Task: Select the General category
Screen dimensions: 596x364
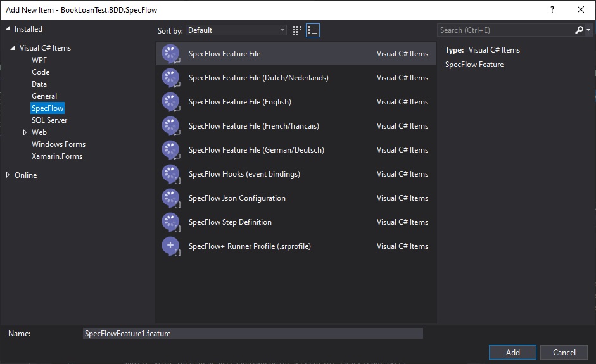Action: [x=44, y=96]
